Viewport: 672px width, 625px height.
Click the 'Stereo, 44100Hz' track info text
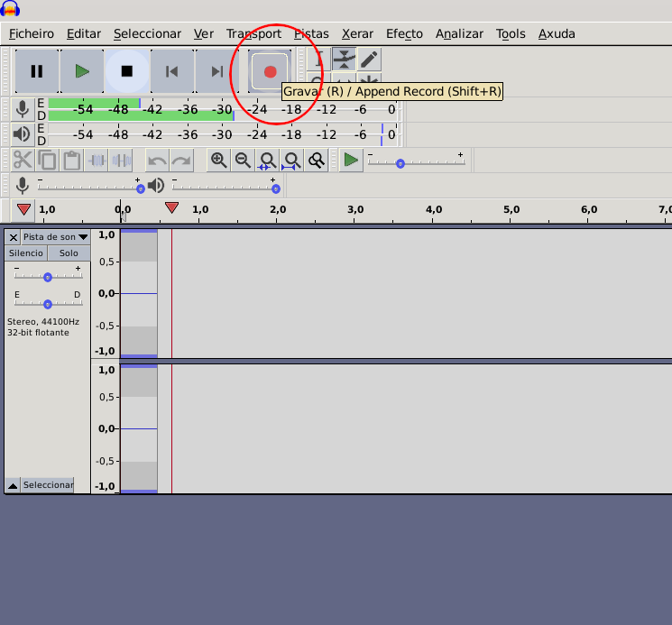click(x=43, y=322)
